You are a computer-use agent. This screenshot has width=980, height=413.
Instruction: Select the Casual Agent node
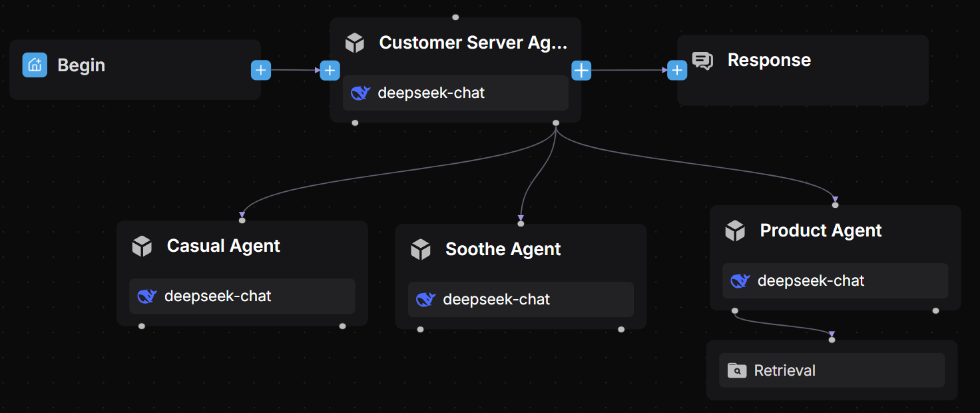pyautogui.click(x=223, y=246)
